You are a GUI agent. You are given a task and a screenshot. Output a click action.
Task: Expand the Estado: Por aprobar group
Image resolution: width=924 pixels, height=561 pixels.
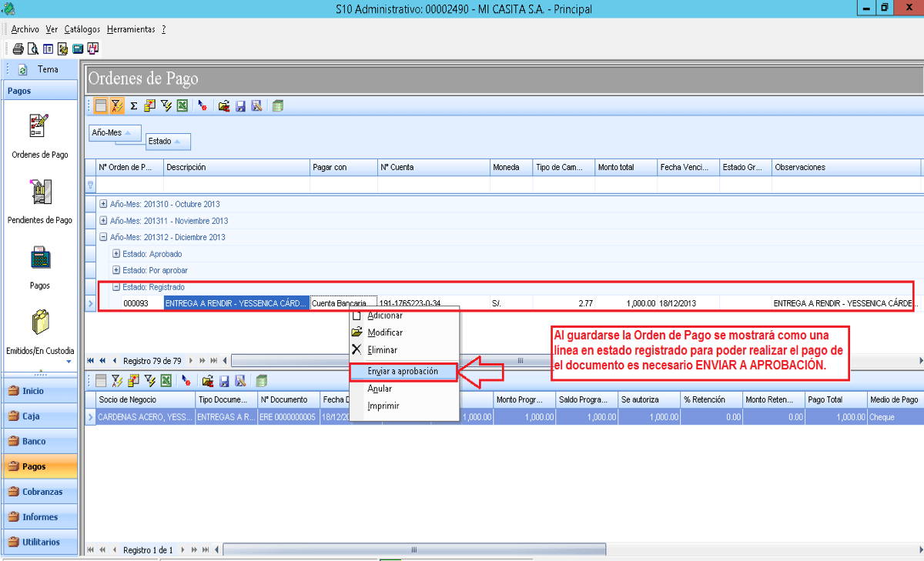(x=116, y=270)
